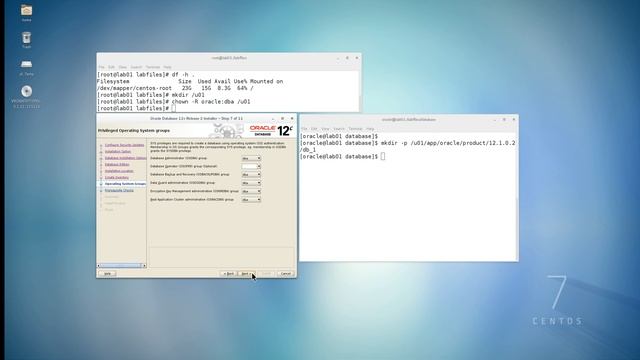Open Database Administrator (OSDBA) group dropdown
Viewport: 640px width, 360px height.
coord(251,158)
